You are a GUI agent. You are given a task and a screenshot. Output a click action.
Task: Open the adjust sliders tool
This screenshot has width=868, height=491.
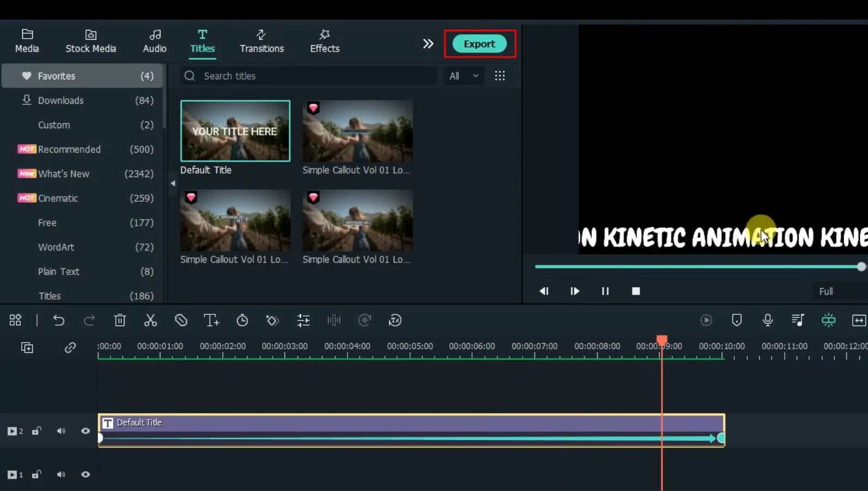pos(303,320)
